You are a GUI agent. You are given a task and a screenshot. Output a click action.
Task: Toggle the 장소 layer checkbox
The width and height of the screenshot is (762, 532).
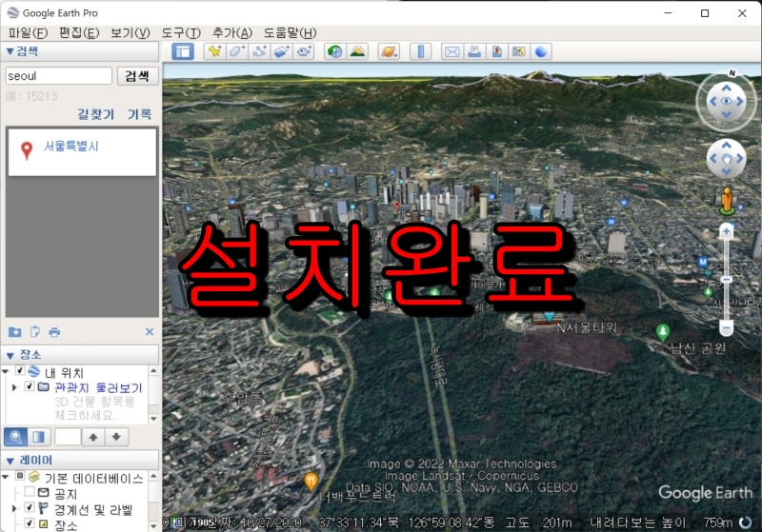click(x=30, y=523)
